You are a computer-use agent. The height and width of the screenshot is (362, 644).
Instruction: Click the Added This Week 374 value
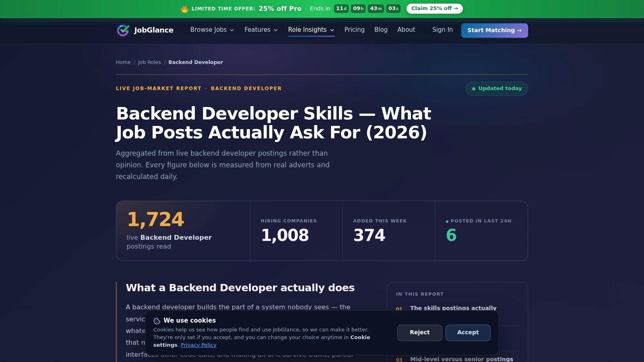click(369, 235)
